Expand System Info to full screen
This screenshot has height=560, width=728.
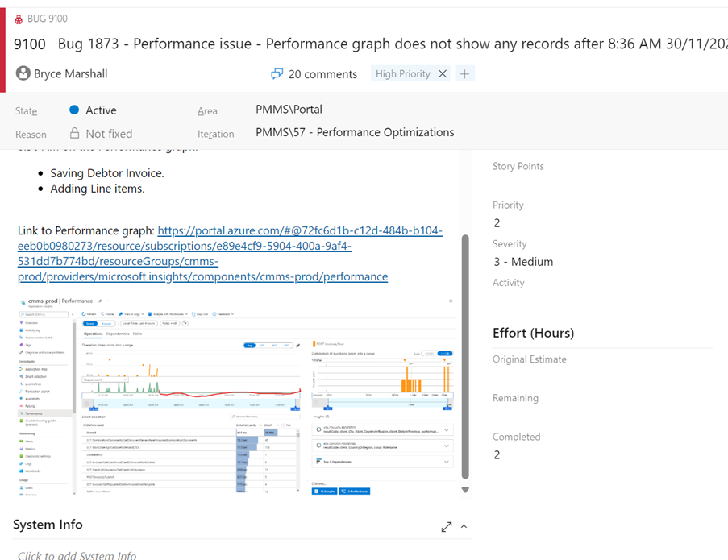[x=447, y=526]
